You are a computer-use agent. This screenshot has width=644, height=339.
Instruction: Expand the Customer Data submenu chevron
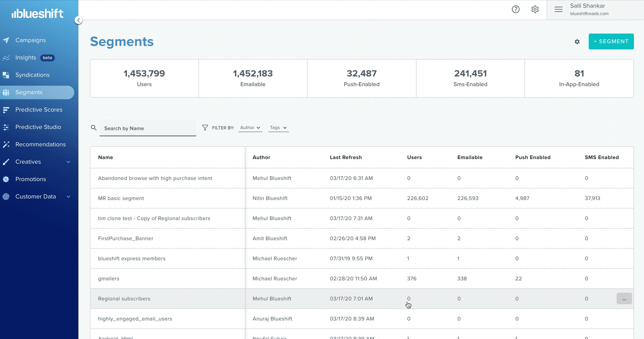(x=68, y=197)
